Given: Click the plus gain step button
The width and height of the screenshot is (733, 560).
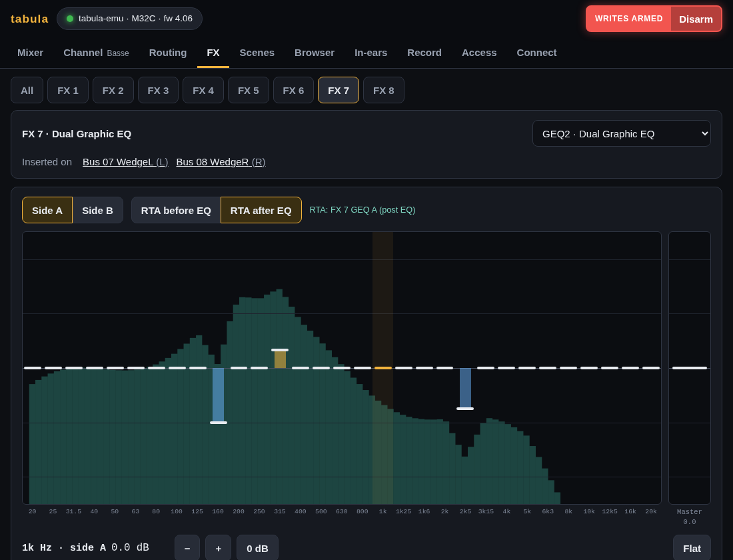Looking at the screenshot, I should (x=219, y=548).
